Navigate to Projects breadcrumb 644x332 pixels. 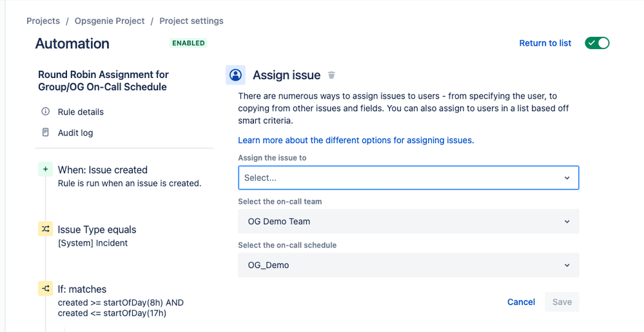pos(43,21)
